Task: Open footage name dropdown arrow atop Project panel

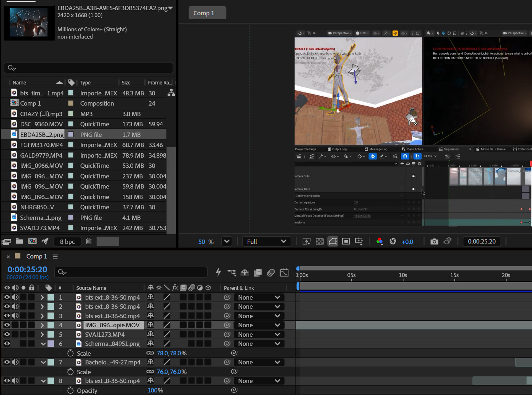Action: pyautogui.click(x=170, y=8)
